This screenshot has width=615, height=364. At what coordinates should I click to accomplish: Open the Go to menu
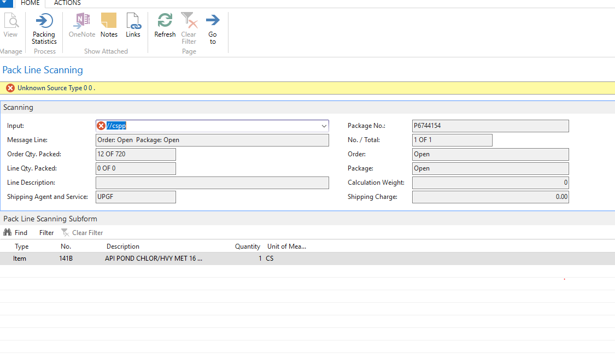(213, 28)
